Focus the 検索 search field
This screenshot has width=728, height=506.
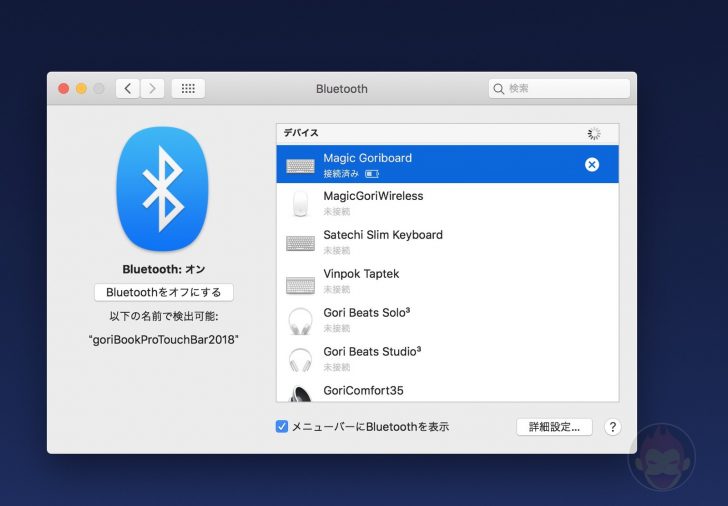(559, 88)
